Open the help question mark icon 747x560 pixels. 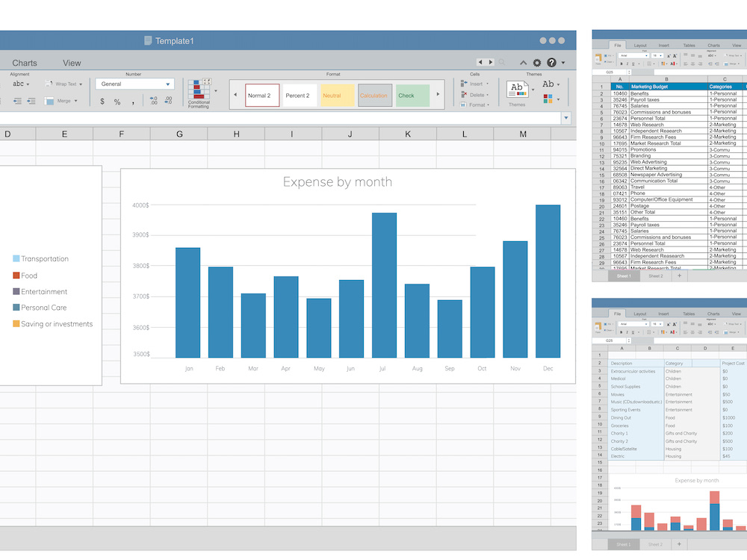coord(552,63)
